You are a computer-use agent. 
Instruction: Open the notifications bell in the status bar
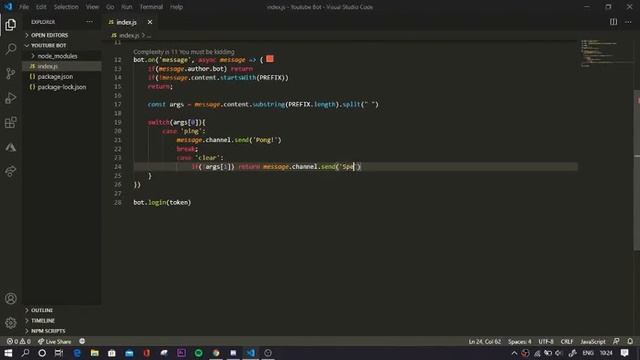(x=630, y=341)
